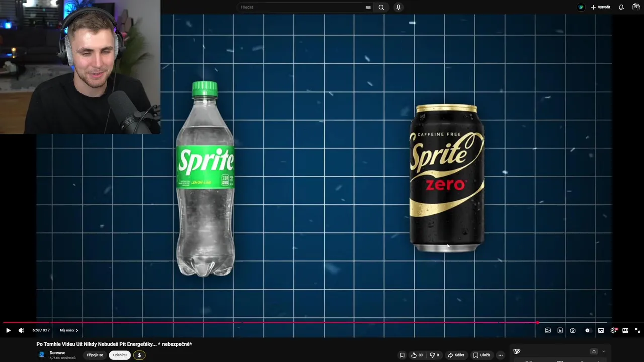
Task: Open the teal extension icon in header
Action: coord(581,7)
